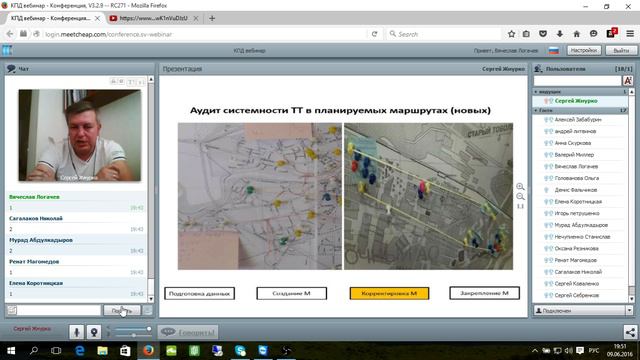Click the Настройки settings button

[x=584, y=50]
